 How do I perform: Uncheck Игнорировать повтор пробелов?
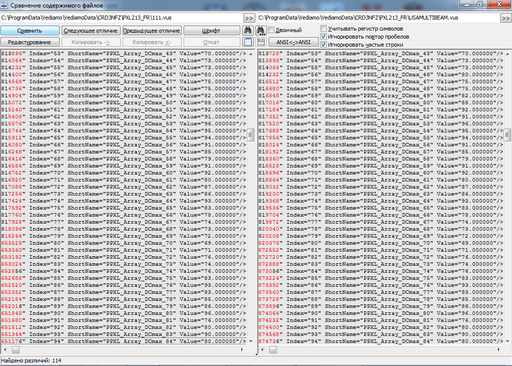click(323, 36)
